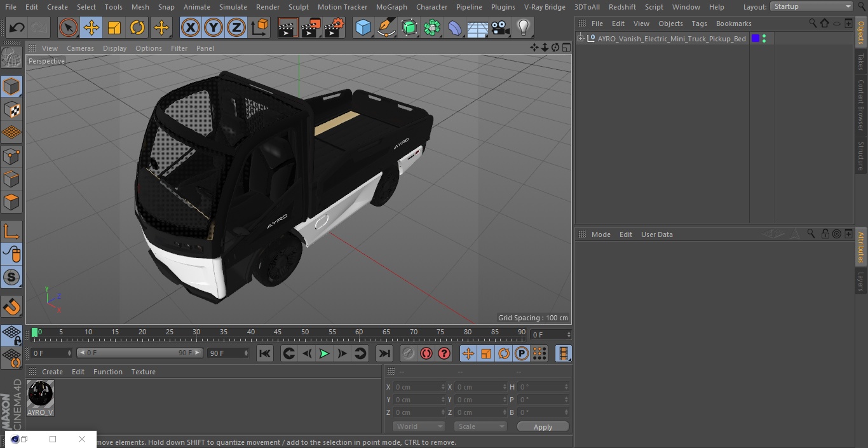Screen dimensions: 868x448
Task: Record active objects keyframe
Action: point(409,353)
